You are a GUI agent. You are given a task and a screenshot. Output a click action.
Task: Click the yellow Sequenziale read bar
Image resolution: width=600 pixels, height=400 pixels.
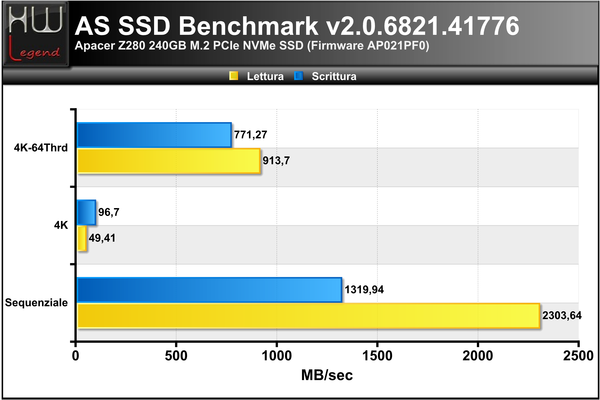308,316
